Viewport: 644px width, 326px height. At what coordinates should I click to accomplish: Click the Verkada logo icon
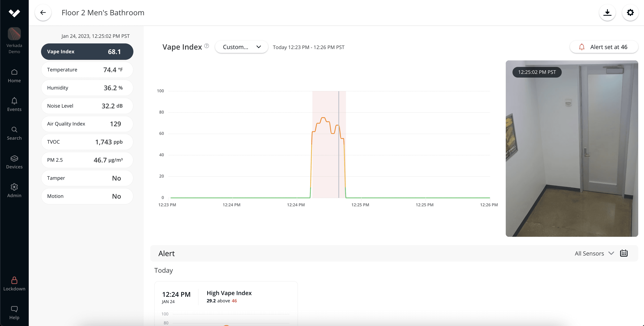tap(14, 13)
